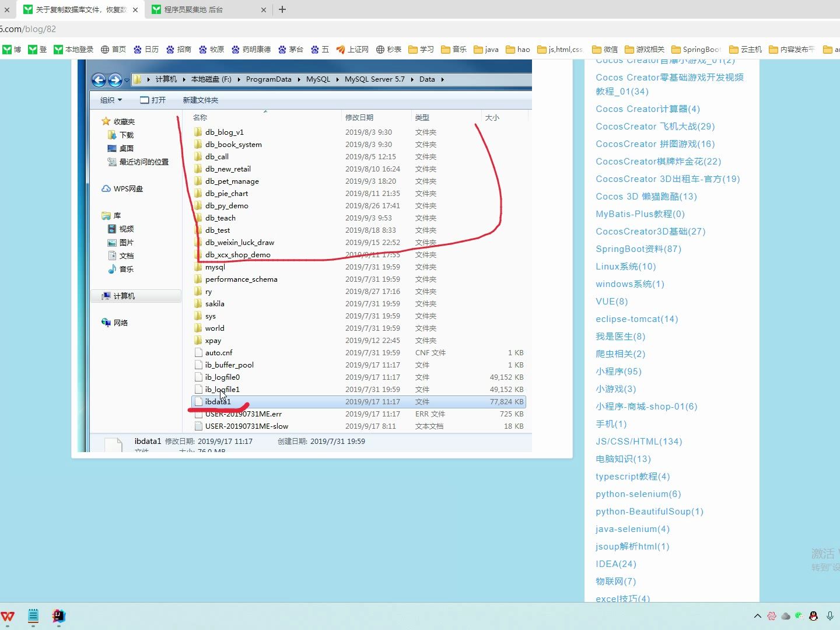This screenshot has width=840, height=630.
Task: Open the WeChat tray icon
Action: pyautogui.click(x=799, y=616)
